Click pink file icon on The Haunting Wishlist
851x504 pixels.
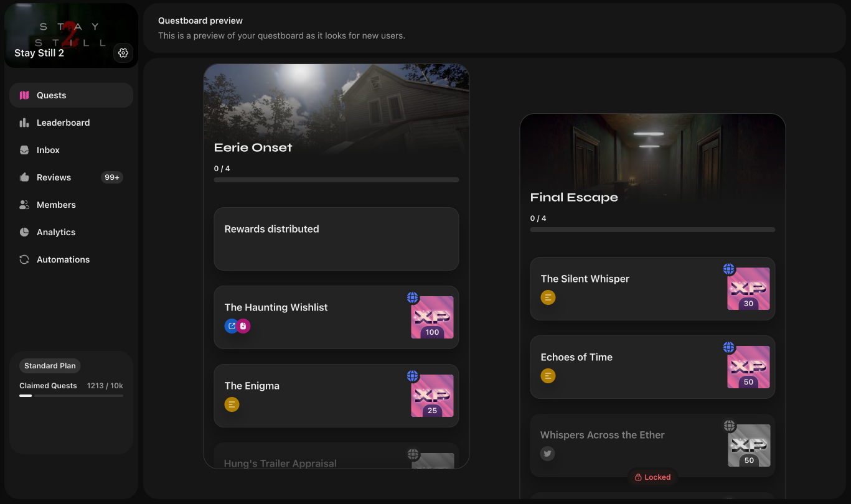pos(243,326)
